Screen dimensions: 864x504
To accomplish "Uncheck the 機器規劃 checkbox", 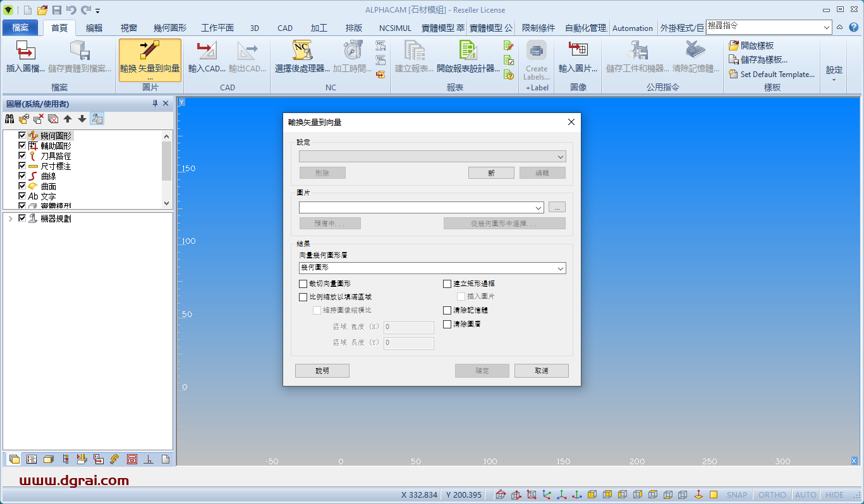I will pyautogui.click(x=22, y=219).
